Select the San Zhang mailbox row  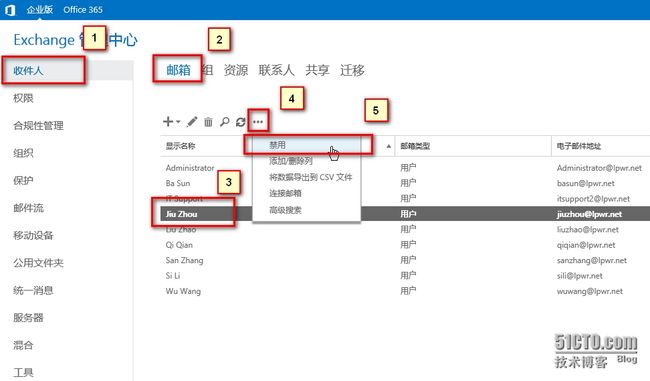click(x=405, y=260)
